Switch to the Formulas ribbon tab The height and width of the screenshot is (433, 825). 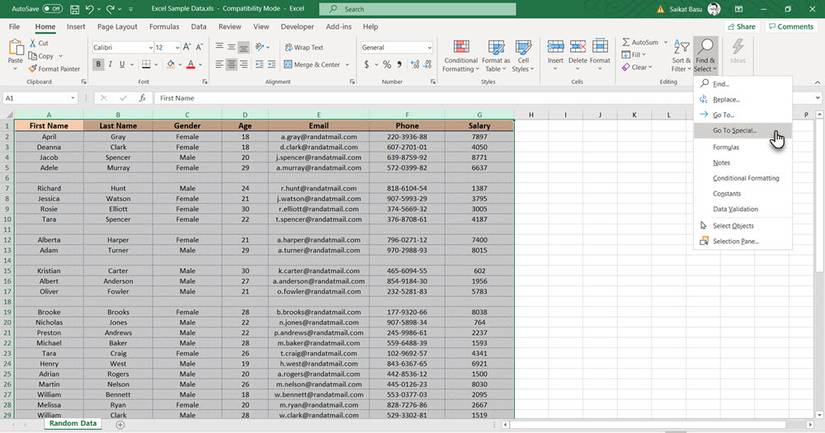[x=164, y=27]
